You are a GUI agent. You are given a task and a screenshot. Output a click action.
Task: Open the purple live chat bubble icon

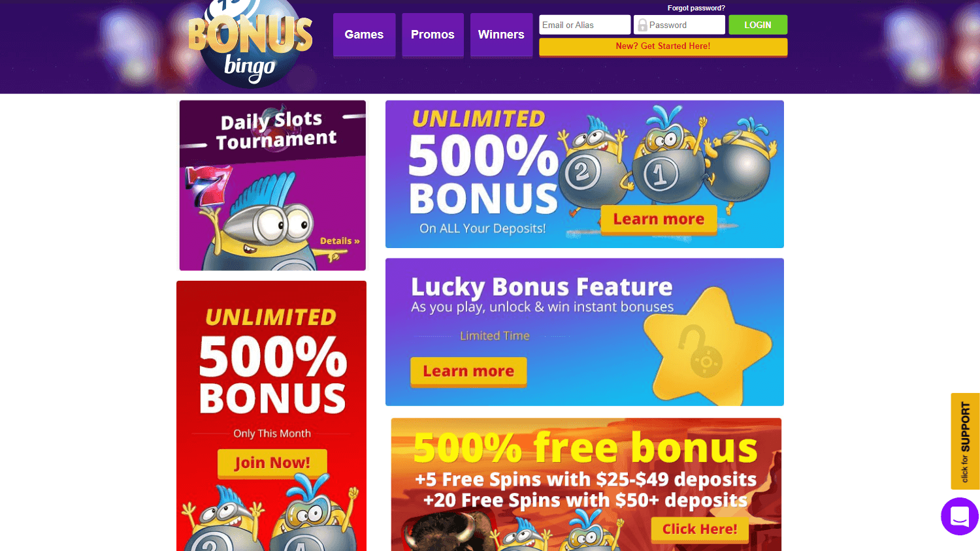point(960,516)
